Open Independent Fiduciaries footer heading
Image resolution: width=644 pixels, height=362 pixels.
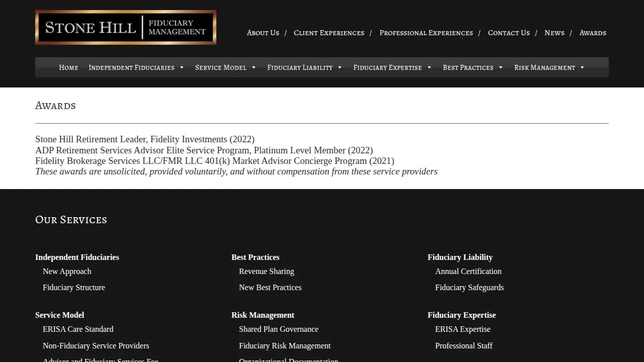[x=77, y=257]
